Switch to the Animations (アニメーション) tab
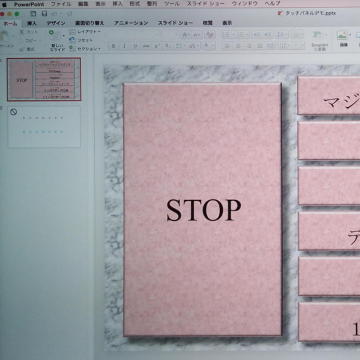This screenshot has width=360, height=360. click(x=131, y=23)
